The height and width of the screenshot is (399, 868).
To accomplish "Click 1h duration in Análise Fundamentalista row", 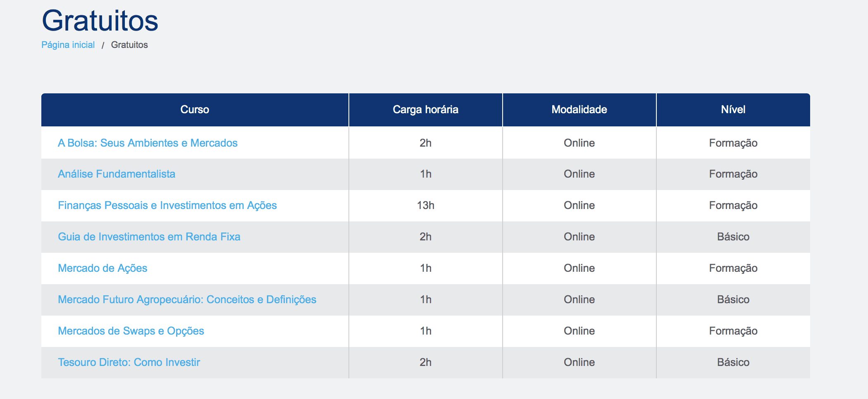I will (426, 174).
